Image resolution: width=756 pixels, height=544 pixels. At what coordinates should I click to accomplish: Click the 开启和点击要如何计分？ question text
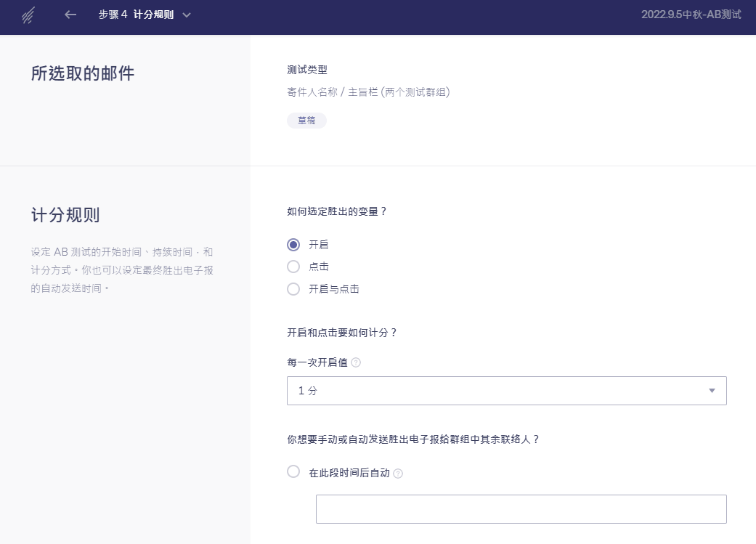pyautogui.click(x=342, y=333)
